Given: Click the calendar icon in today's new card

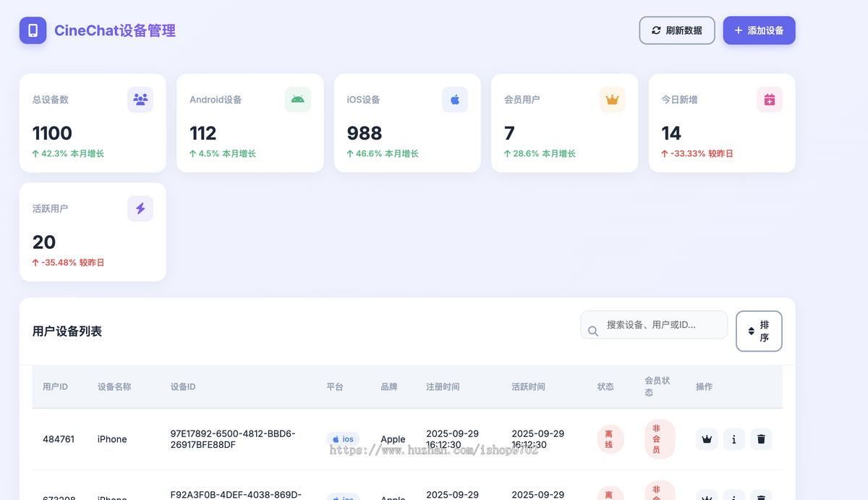Looking at the screenshot, I should click(770, 100).
